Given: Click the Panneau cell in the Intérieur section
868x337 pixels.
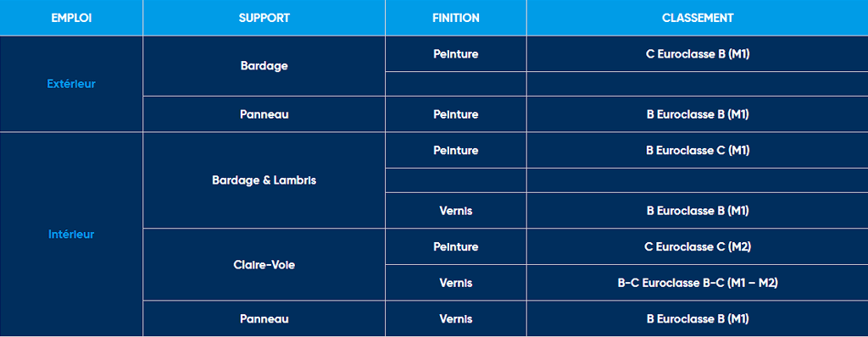Looking at the screenshot, I should (x=264, y=318).
